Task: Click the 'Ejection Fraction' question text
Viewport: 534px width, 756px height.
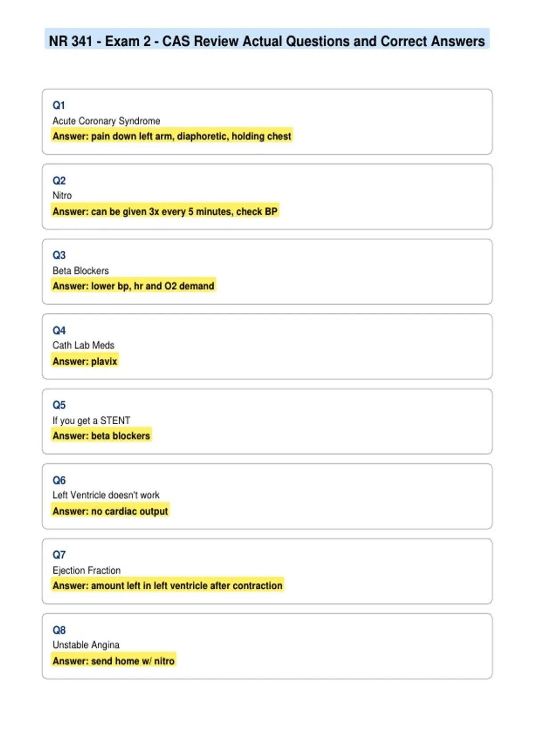Action: (86, 570)
